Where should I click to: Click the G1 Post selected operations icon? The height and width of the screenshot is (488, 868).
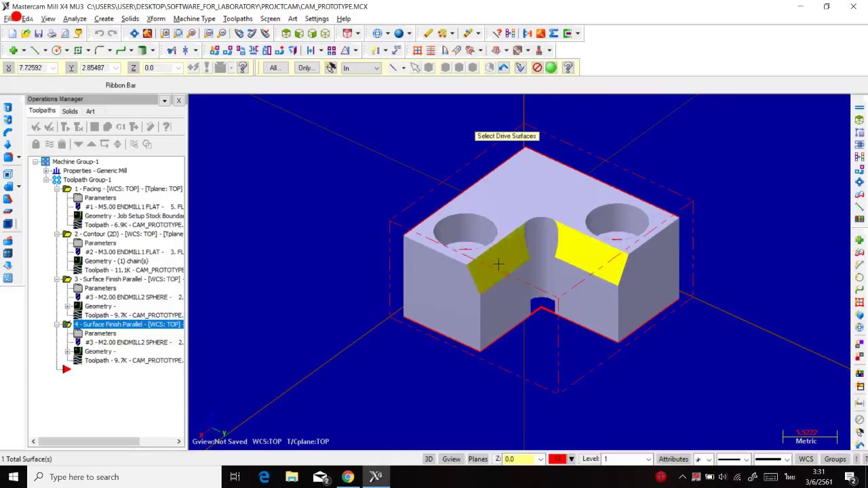(x=121, y=127)
